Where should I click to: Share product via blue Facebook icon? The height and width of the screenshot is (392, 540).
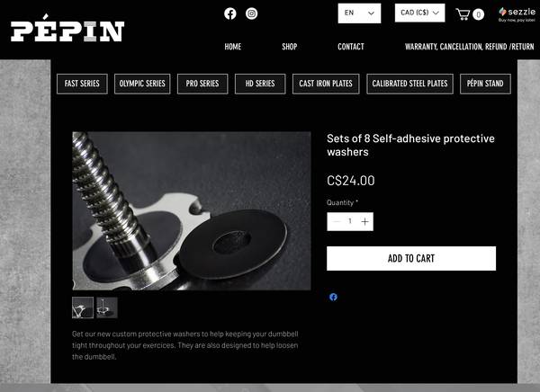[x=333, y=297]
